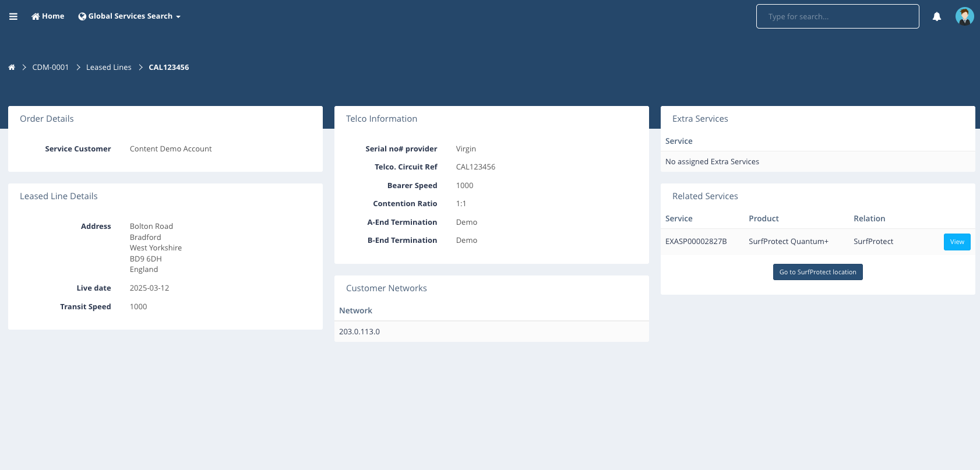Expand the Global Services Search dropdown
The height and width of the screenshot is (470, 980).
129,16
